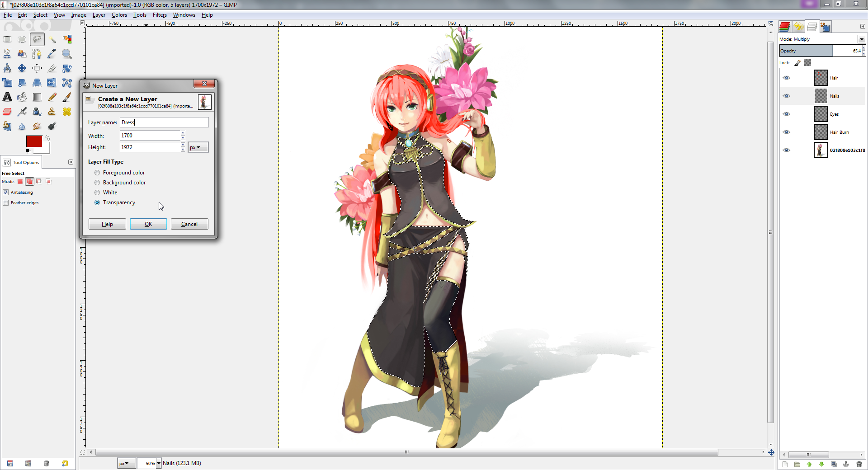Click Help in New Layer dialog

107,224
